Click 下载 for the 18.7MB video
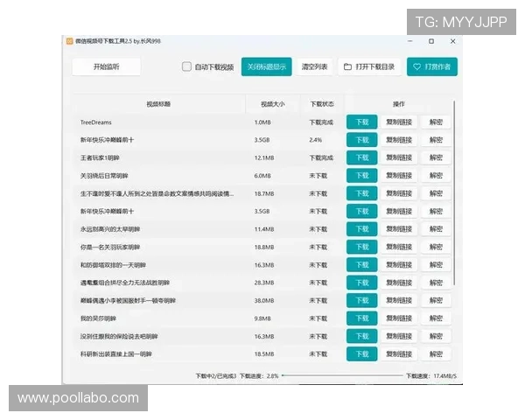The width and height of the screenshot is (525, 420). (362, 193)
